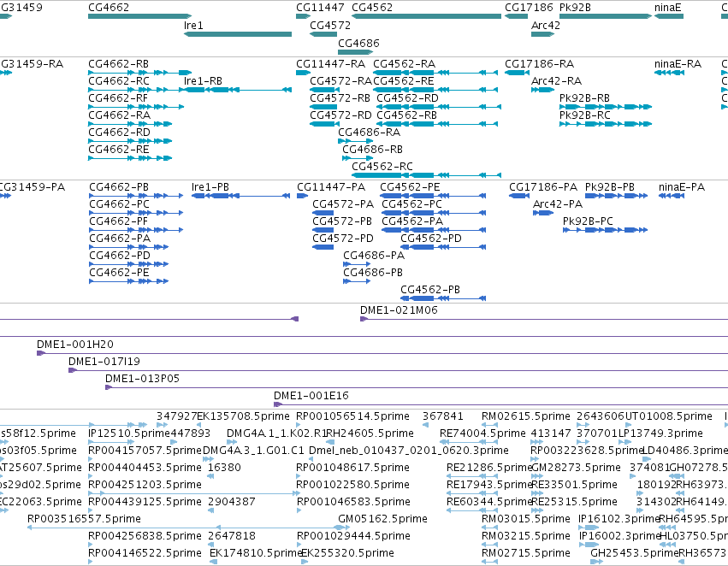Open EST GH25453.5prime label
728x566 pixels.
click(634, 553)
